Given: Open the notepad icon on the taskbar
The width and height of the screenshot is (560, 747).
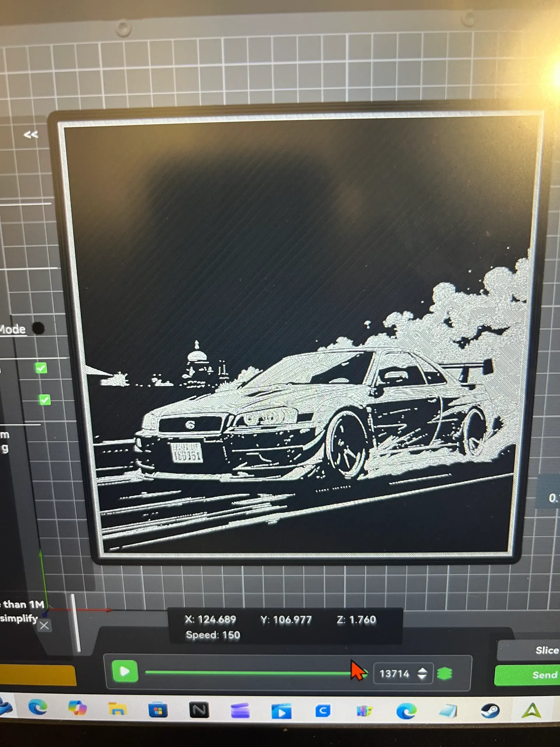Looking at the screenshot, I should coord(448,711).
